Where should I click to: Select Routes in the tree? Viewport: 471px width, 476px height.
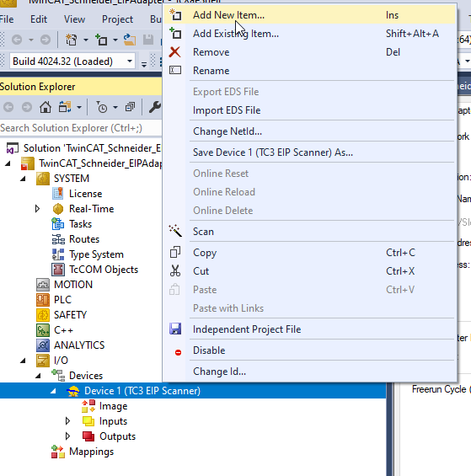pos(84,239)
